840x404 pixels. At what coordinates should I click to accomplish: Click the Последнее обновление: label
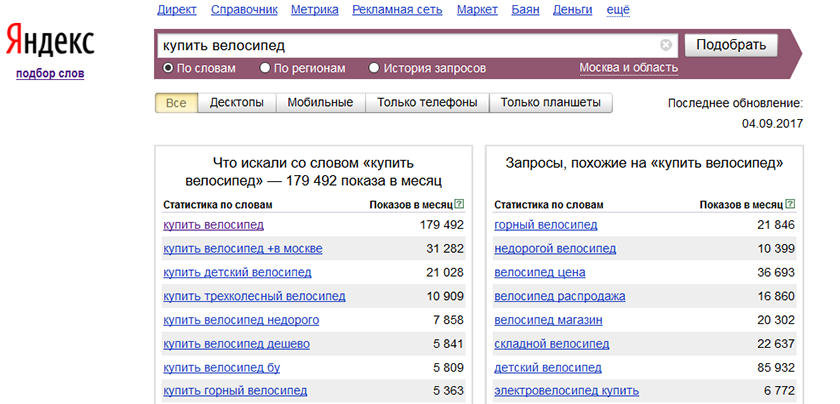pos(736,103)
